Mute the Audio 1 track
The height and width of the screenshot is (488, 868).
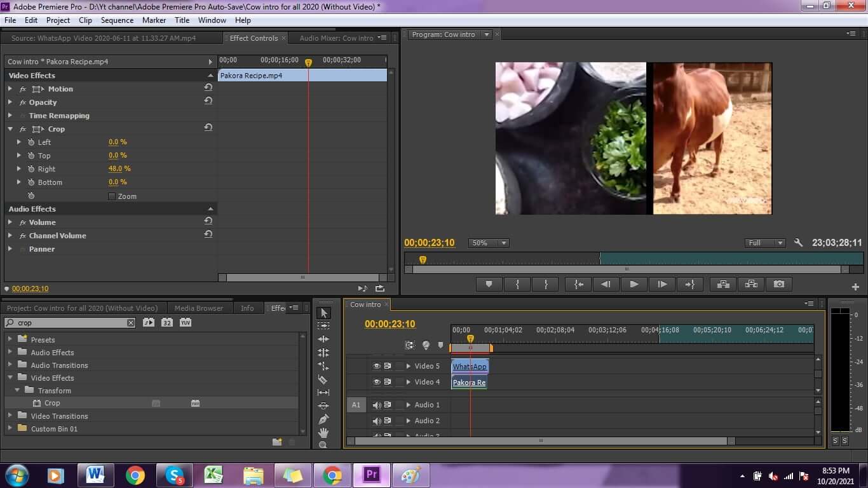tap(377, 405)
